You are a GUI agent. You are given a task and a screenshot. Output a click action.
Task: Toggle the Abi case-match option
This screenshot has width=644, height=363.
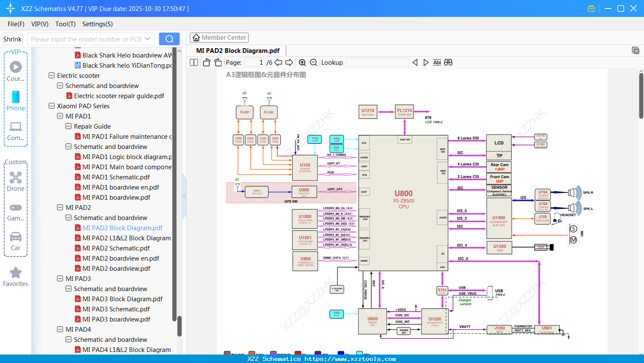point(437,62)
